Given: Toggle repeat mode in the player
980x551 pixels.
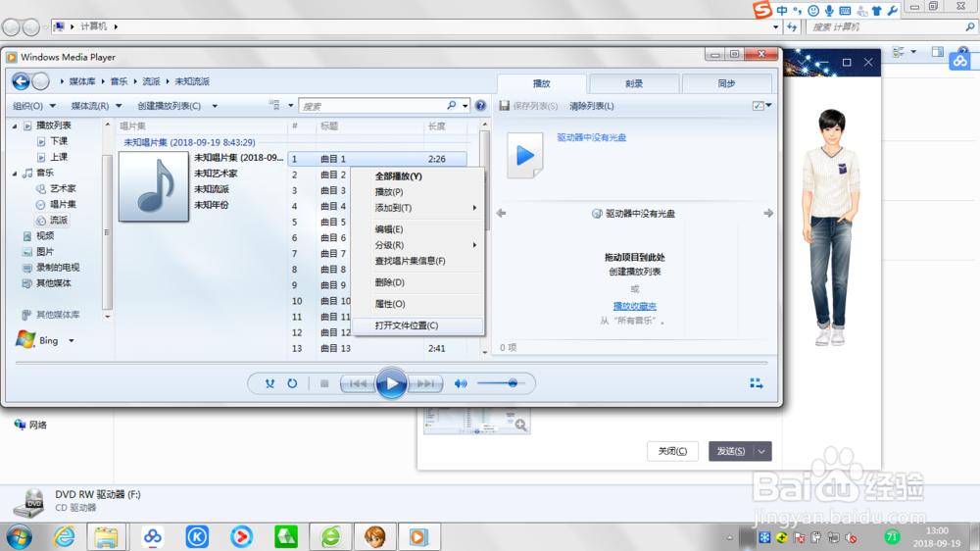Looking at the screenshot, I should 292,383.
